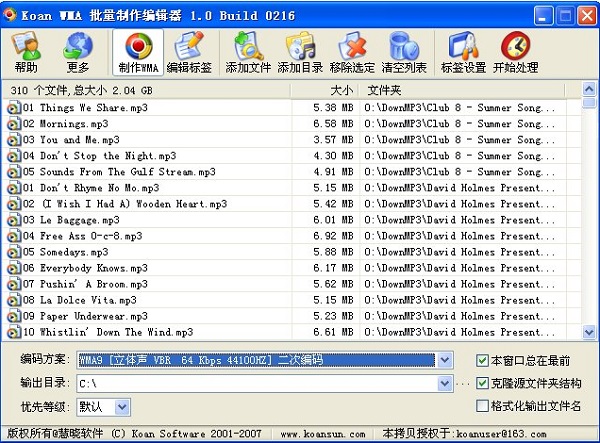Click size 6.92 MB cell
The width and height of the screenshot is (600, 443).
333,236
